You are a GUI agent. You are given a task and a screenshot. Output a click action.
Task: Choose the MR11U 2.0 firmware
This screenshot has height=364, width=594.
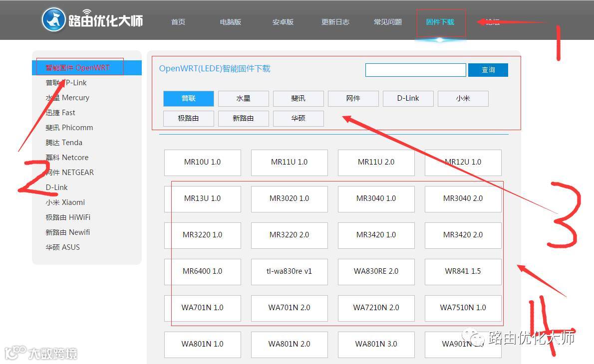pyautogui.click(x=376, y=163)
